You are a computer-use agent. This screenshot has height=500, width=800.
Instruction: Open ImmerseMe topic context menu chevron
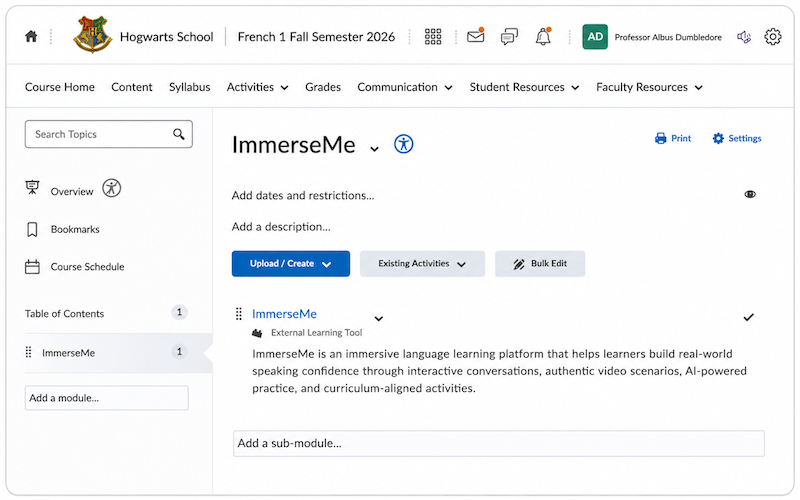click(379, 319)
